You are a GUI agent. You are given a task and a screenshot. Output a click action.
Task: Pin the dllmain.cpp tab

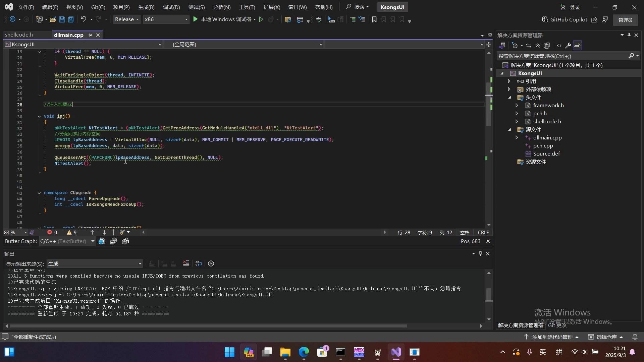point(90,35)
